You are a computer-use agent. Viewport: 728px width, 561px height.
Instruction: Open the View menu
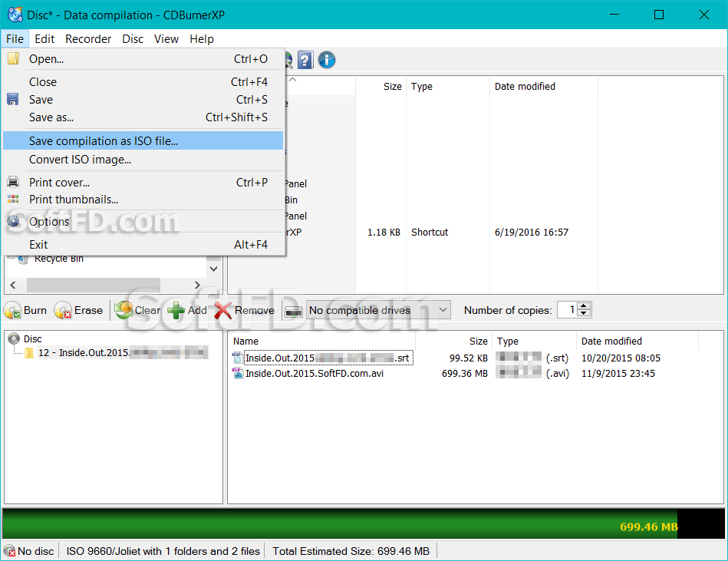point(166,39)
